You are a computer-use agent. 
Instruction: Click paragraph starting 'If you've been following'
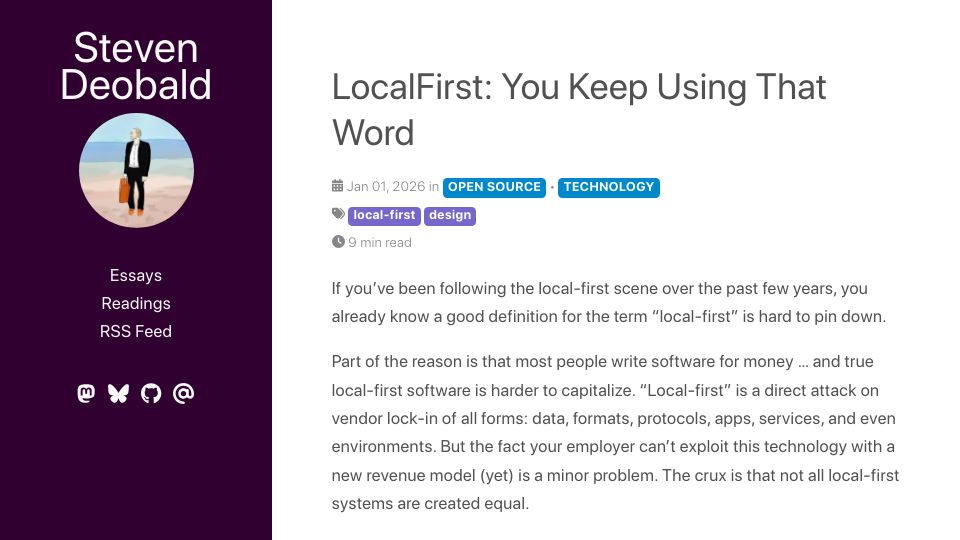[x=609, y=302]
